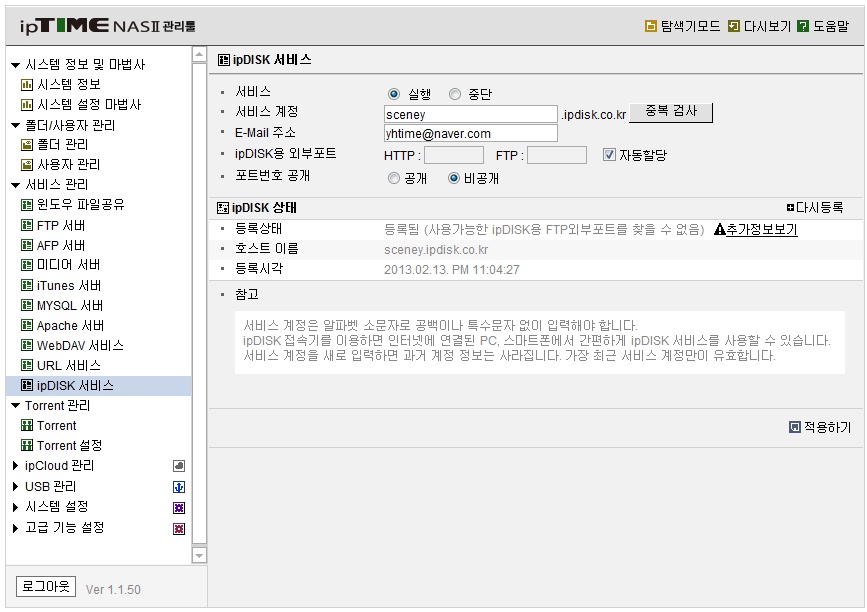Click the 다시보기 refresh icon
The width and height of the screenshot is (867, 612).
pos(734,26)
